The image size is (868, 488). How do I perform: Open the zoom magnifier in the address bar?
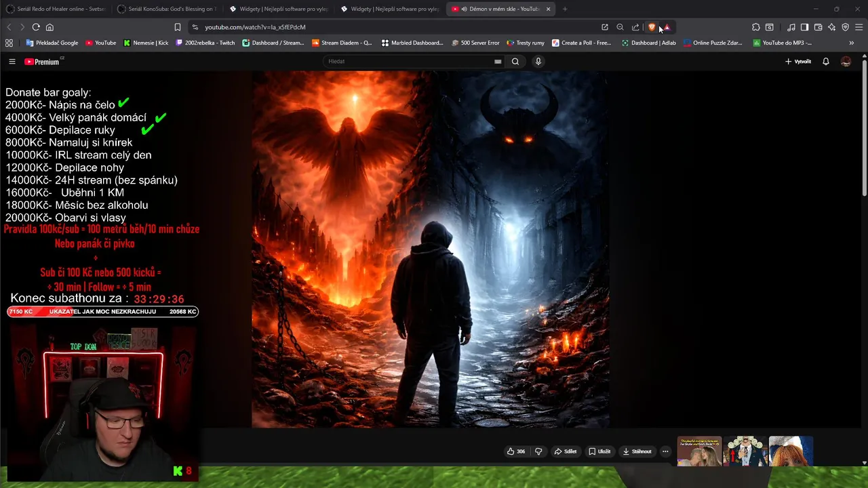pyautogui.click(x=620, y=27)
